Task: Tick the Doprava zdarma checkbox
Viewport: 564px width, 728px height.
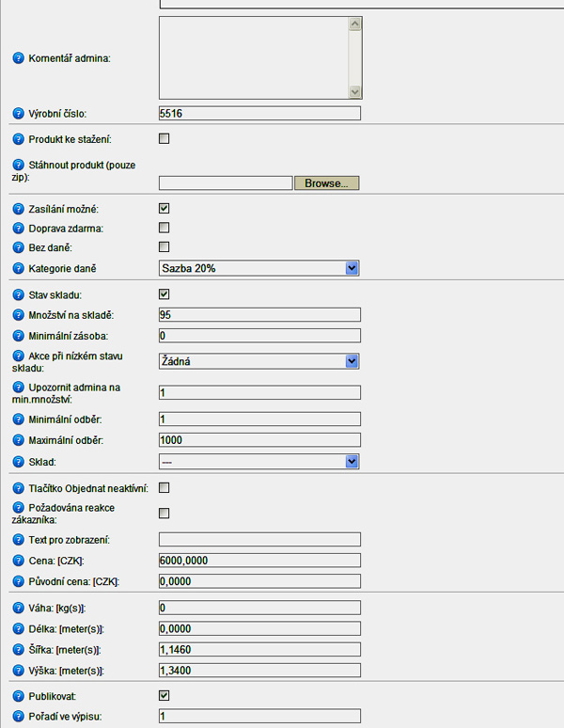Action: point(164,228)
